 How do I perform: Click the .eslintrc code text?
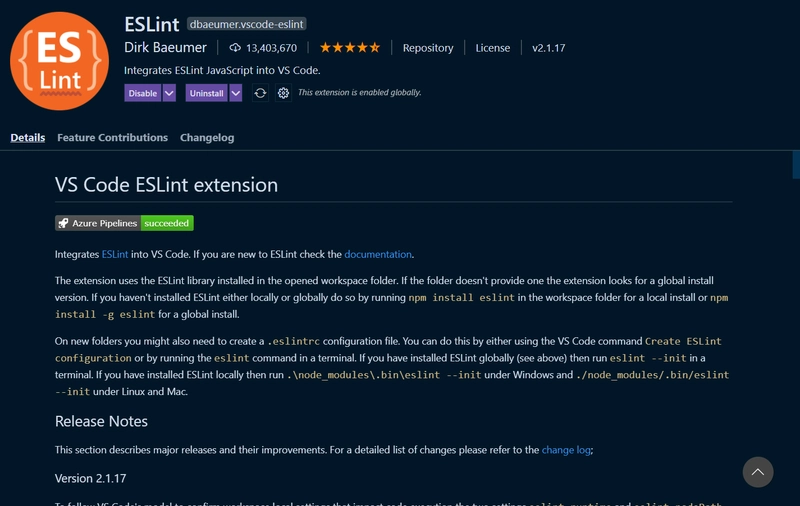tap(294, 341)
